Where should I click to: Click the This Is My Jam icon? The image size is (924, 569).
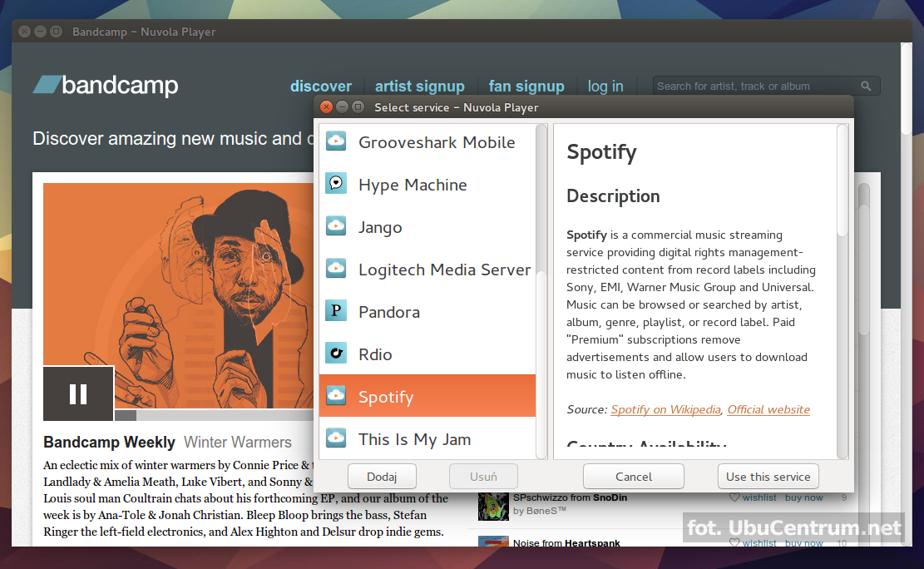click(336, 438)
